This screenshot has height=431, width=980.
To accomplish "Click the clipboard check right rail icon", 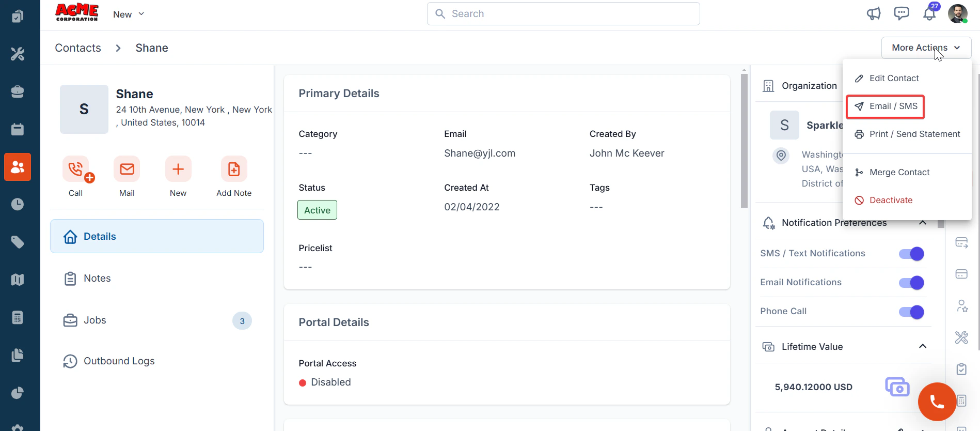I will pyautogui.click(x=961, y=369).
